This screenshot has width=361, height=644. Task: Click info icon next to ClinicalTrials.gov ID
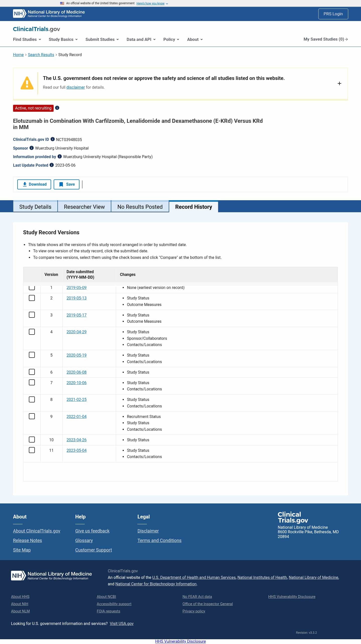[53, 139]
